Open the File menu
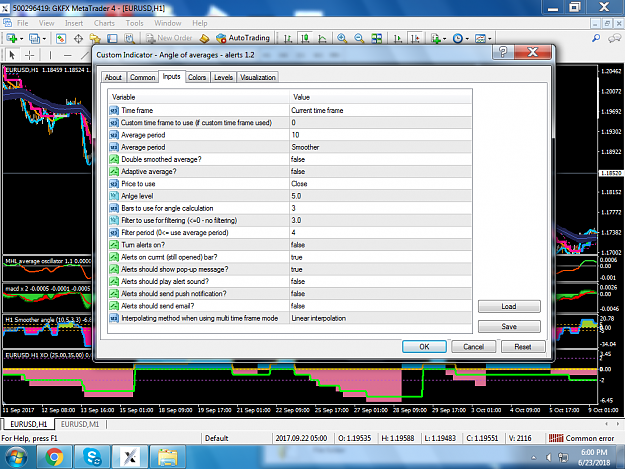 click(22, 23)
